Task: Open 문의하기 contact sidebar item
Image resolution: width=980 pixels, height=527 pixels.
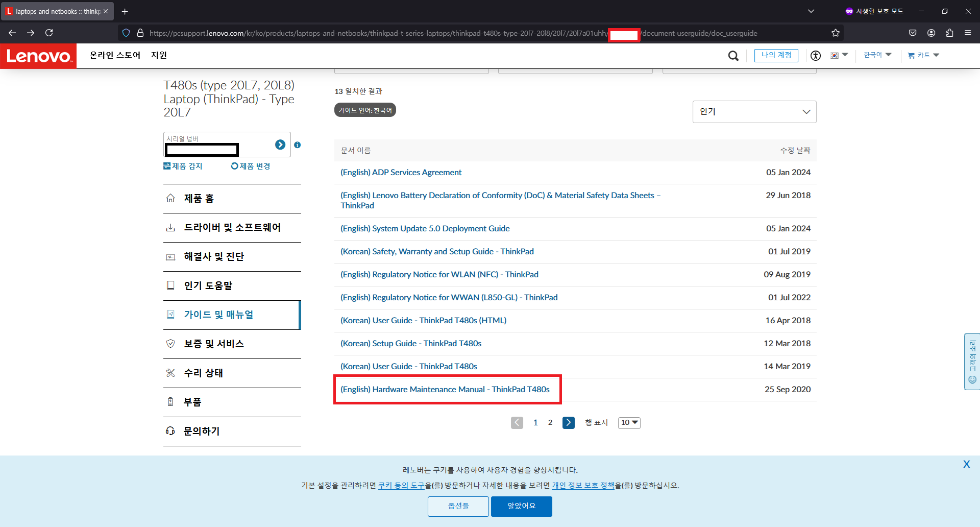Action: [x=232, y=432]
